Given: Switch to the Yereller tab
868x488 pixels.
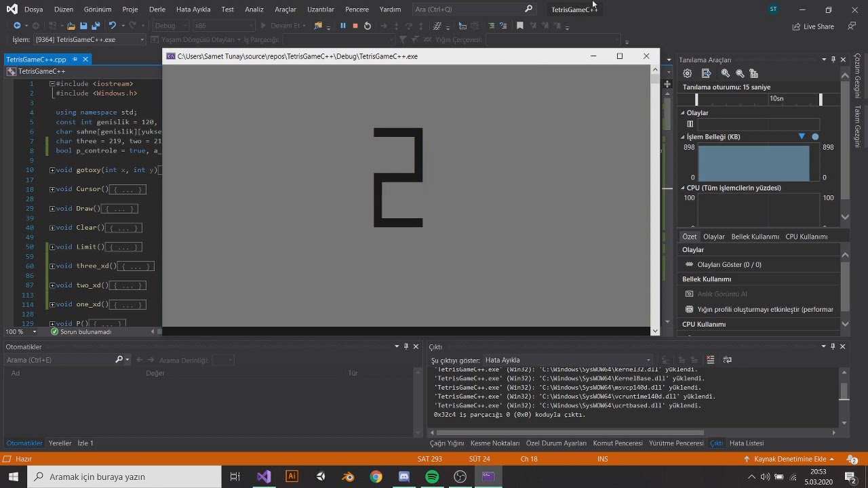Looking at the screenshot, I should click(x=60, y=443).
